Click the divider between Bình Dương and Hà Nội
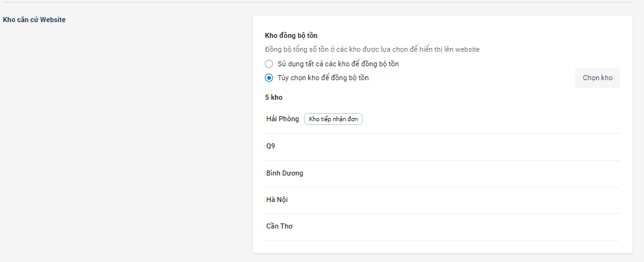644x262 pixels. point(442,187)
